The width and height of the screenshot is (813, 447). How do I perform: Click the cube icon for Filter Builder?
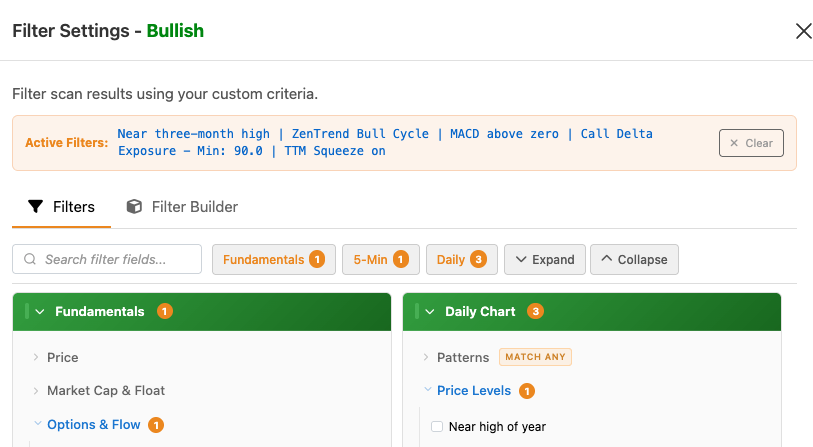pos(134,207)
